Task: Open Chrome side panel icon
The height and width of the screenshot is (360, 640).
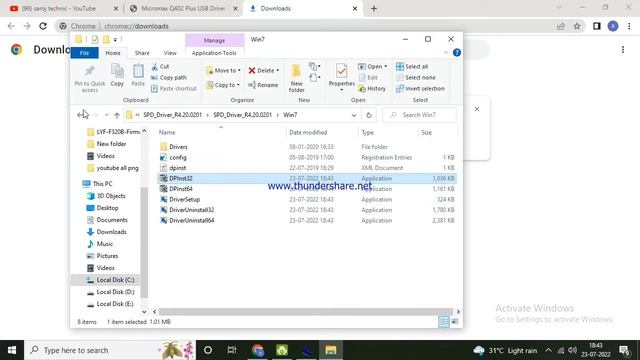Action: [597, 26]
